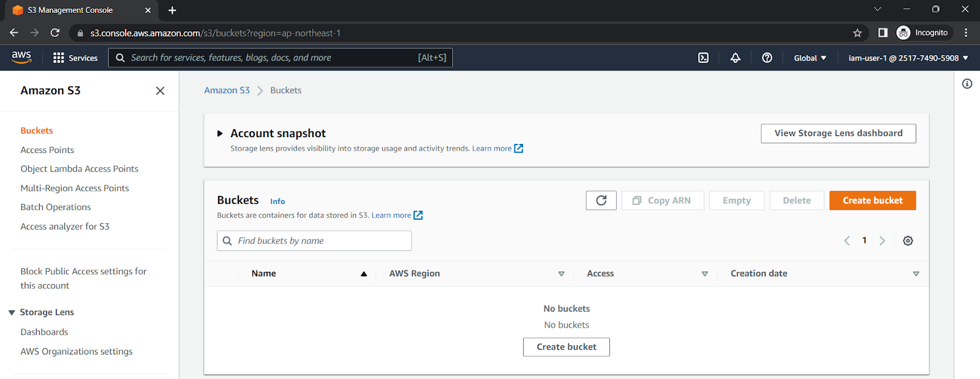
Task: Navigate forward in the browser
Action: (35, 33)
